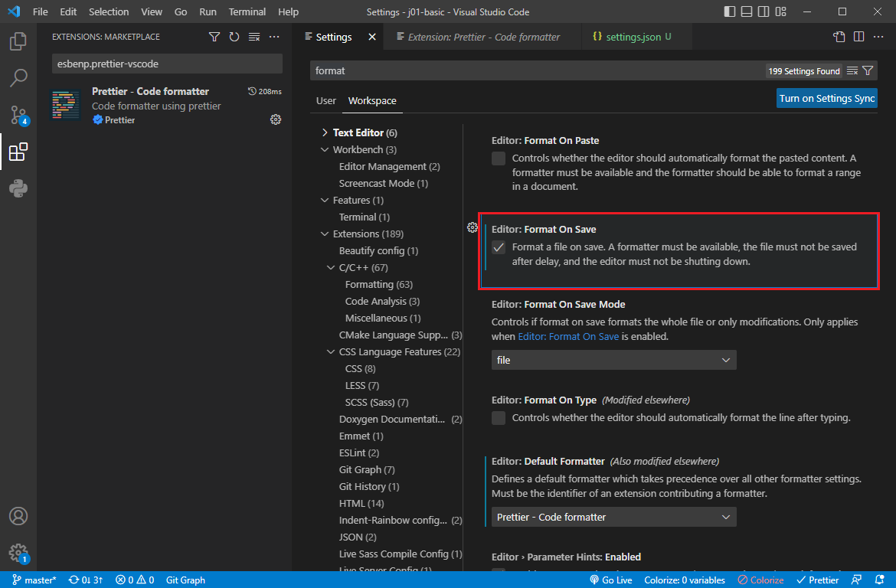Click the Prettier extension manage gear icon
The image size is (896, 588).
(x=276, y=119)
